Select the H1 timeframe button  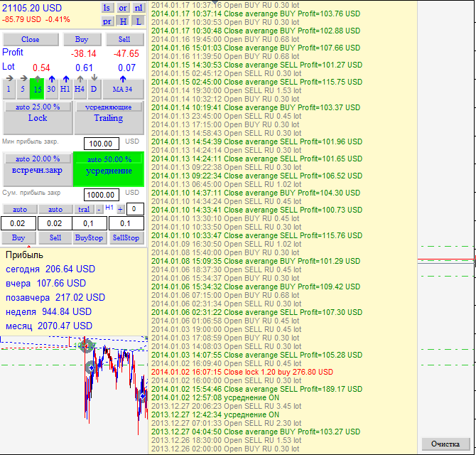pos(65,89)
